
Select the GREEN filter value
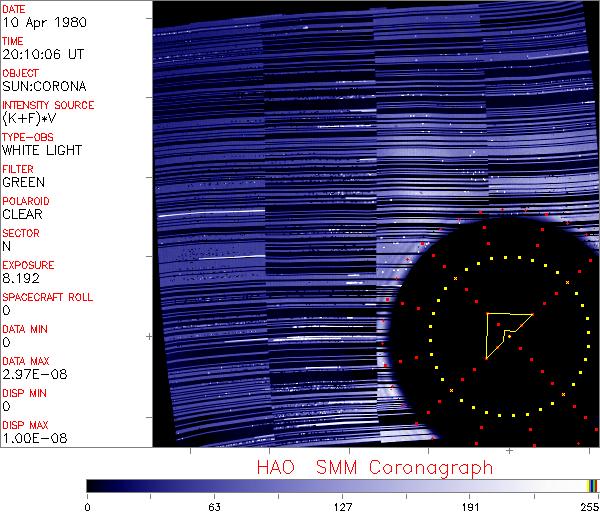tap(22, 182)
